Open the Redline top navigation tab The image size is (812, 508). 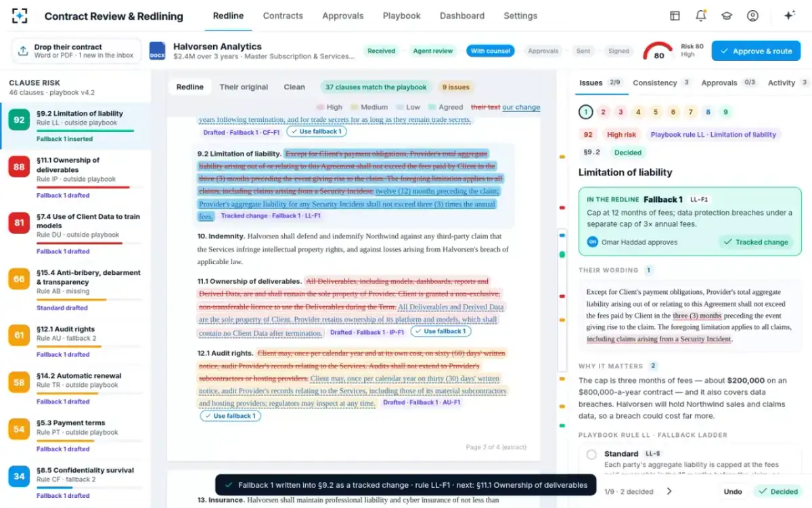point(228,16)
